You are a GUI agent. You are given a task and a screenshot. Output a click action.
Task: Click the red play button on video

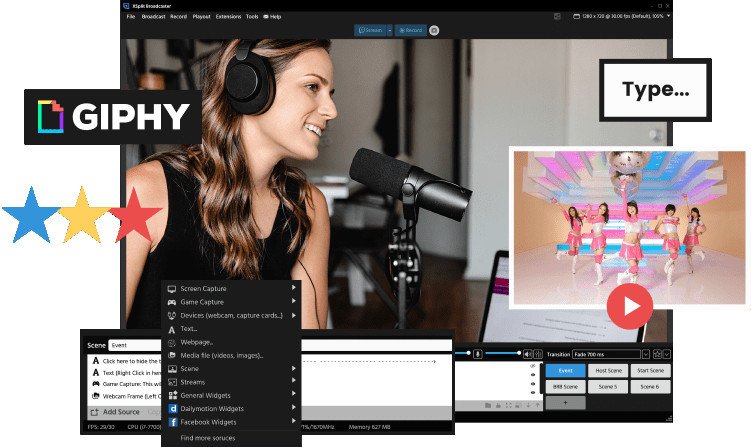[x=629, y=307]
